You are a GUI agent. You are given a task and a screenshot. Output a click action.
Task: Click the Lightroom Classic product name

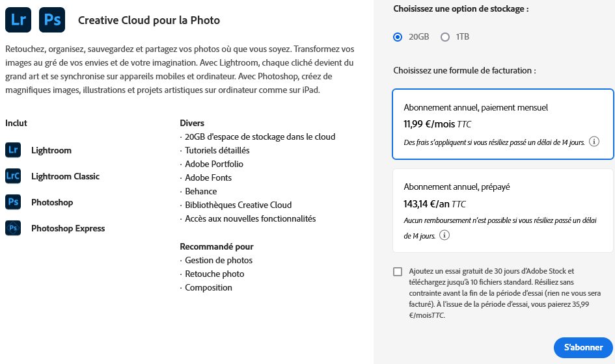pos(65,176)
